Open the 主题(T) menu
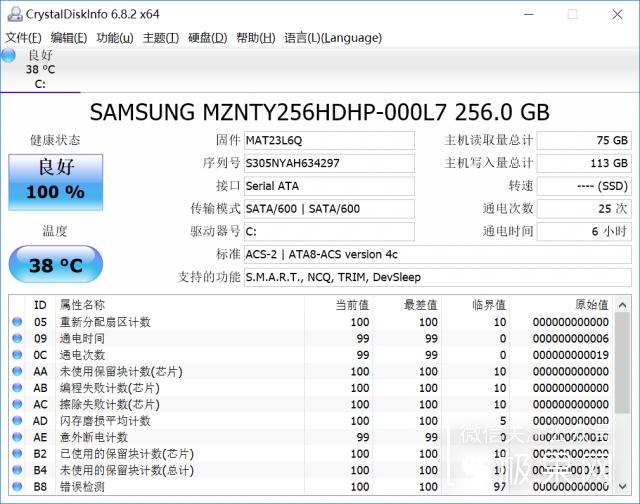 (161, 38)
